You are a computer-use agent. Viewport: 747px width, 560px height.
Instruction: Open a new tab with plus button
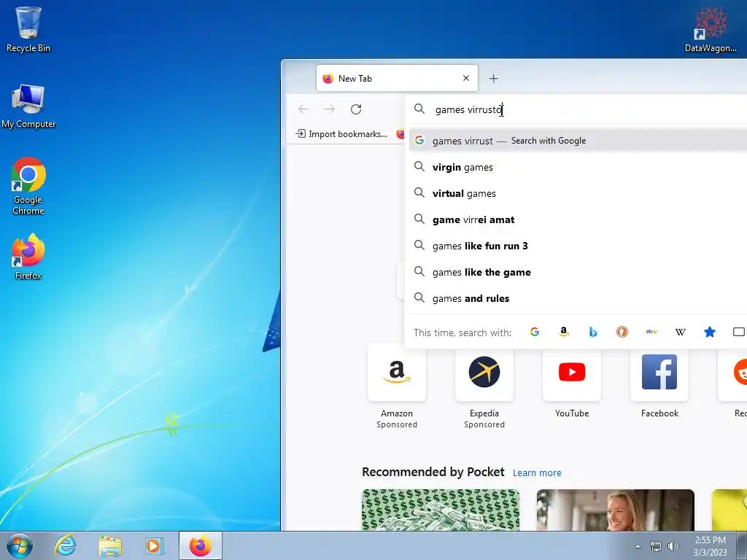tap(494, 79)
